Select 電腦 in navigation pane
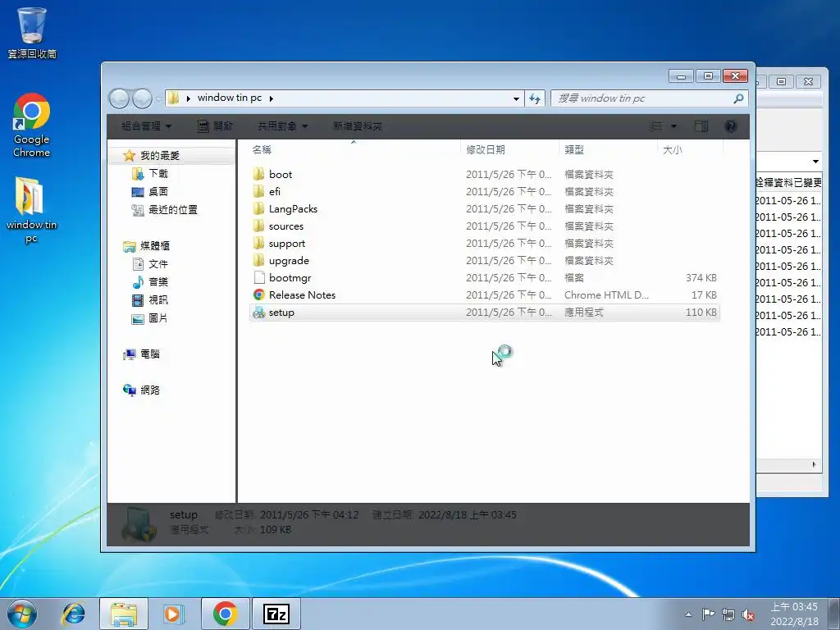The width and height of the screenshot is (840, 630). click(149, 354)
